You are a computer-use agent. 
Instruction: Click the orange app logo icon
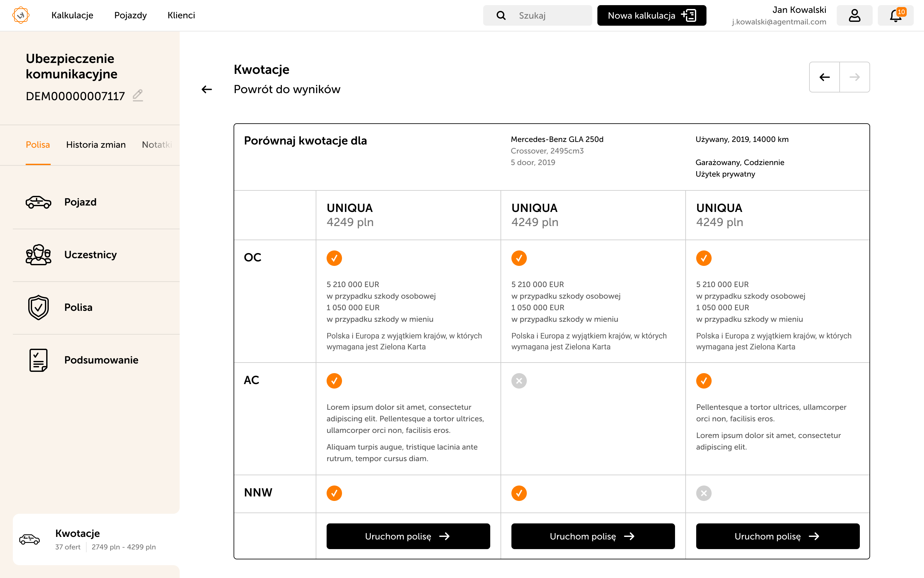point(21,15)
